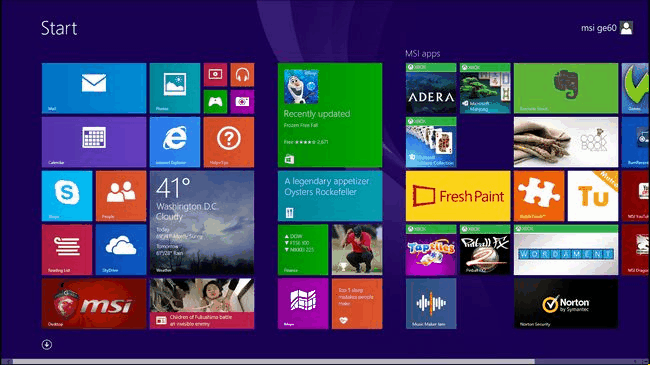Image resolution: width=650 pixels, height=365 pixels.
Task: Launch Internet Explorer tile
Action: pos(175,142)
